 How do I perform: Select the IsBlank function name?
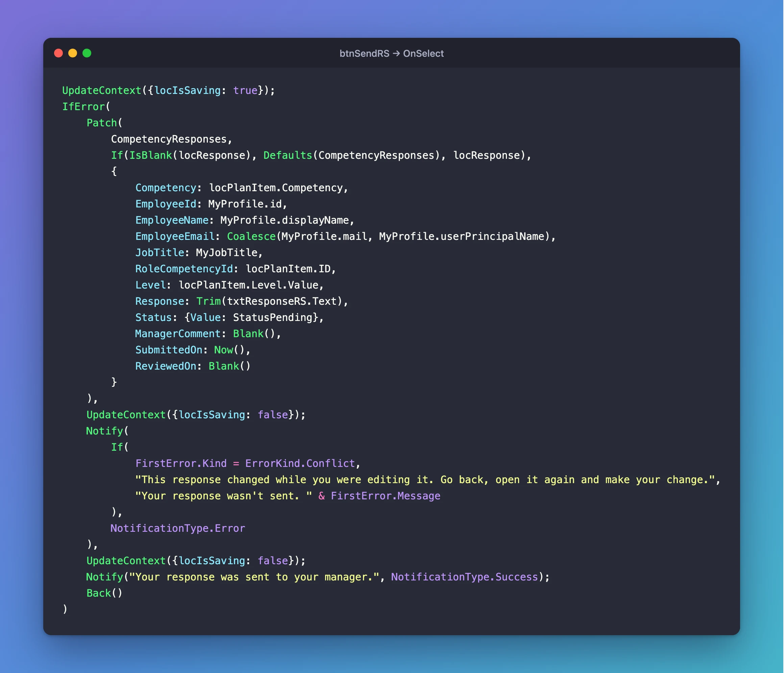pos(151,155)
